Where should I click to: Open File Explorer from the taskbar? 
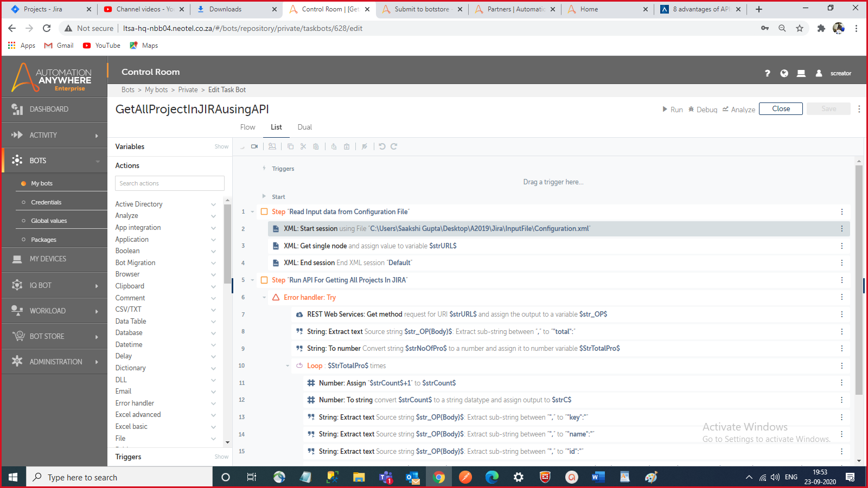pos(359,477)
